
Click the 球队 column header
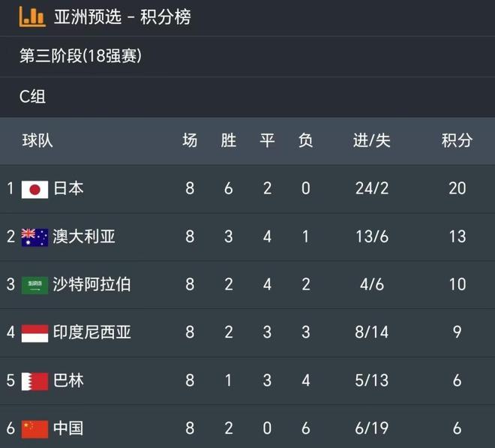click(x=37, y=140)
